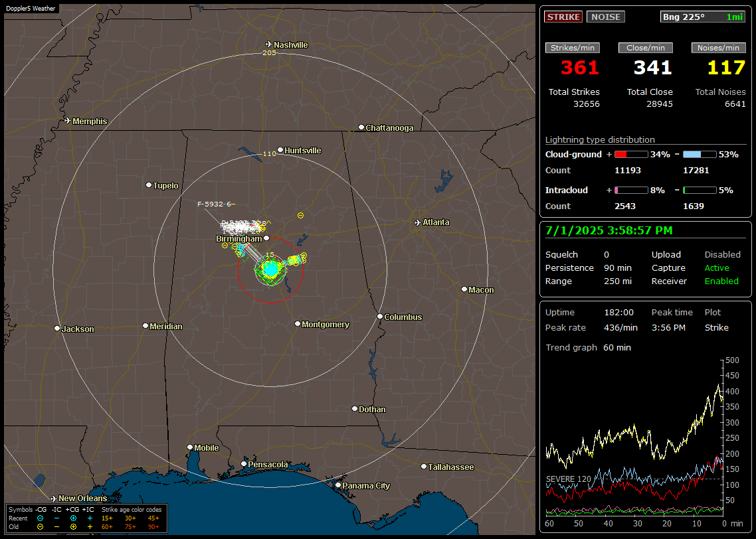Click the Cloud-ground positive count 11193
Image resolution: width=756 pixels, height=539 pixels.
pyautogui.click(x=628, y=171)
